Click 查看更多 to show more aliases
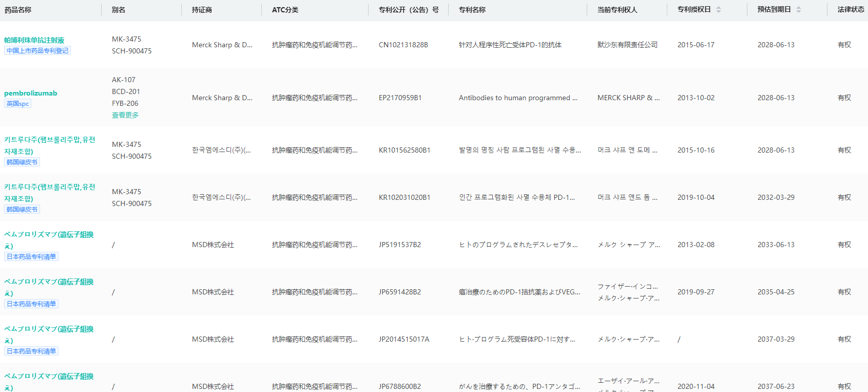The height and width of the screenshot is (392, 868). coord(125,115)
